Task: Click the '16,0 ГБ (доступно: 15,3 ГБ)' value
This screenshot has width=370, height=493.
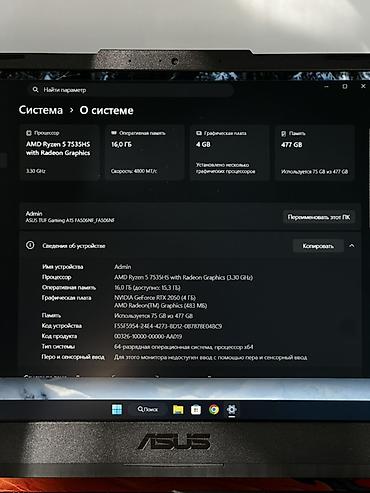Action: point(147,287)
